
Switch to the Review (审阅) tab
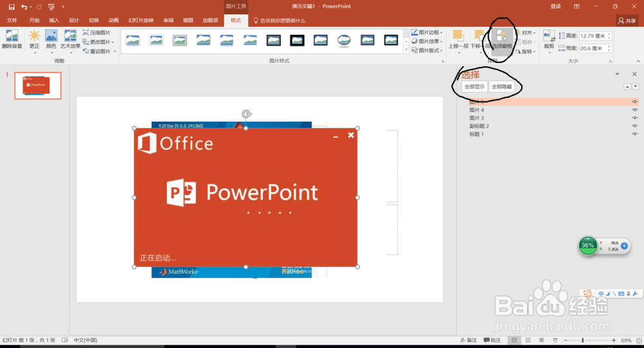pyautogui.click(x=168, y=20)
